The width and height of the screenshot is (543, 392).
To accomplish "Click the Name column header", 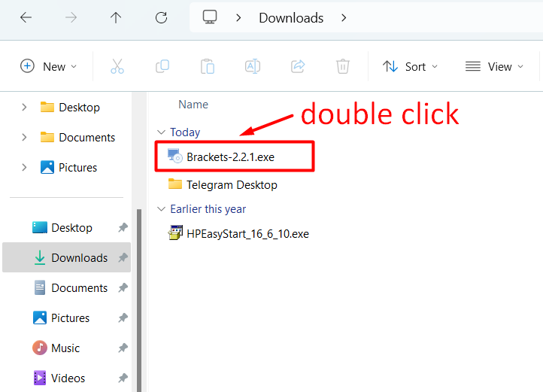I will tap(193, 105).
